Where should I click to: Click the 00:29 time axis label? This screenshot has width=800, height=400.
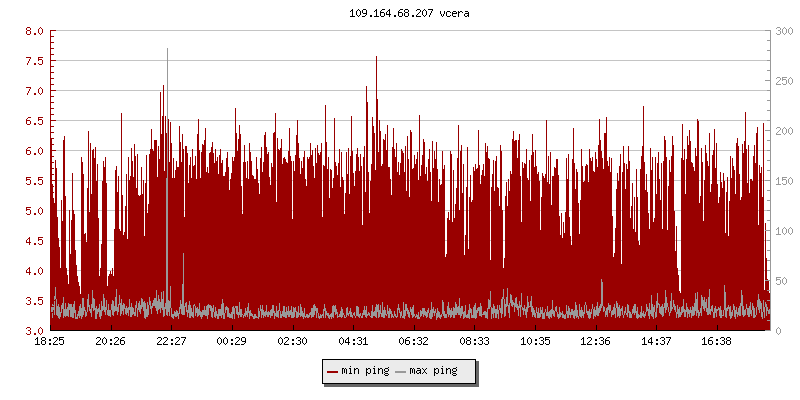coord(232,341)
